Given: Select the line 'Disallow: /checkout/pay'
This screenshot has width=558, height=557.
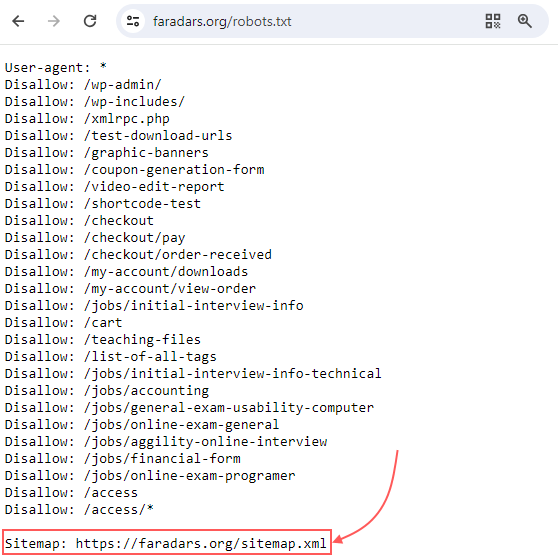Looking at the screenshot, I should (95, 238).
